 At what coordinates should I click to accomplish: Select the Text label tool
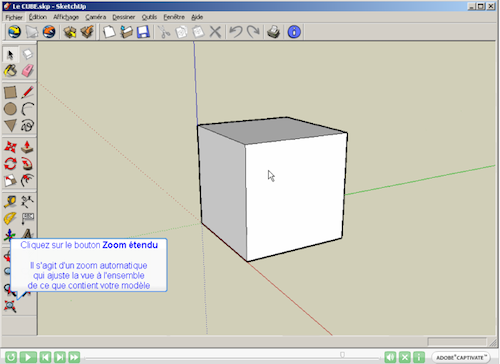point(27,219)
